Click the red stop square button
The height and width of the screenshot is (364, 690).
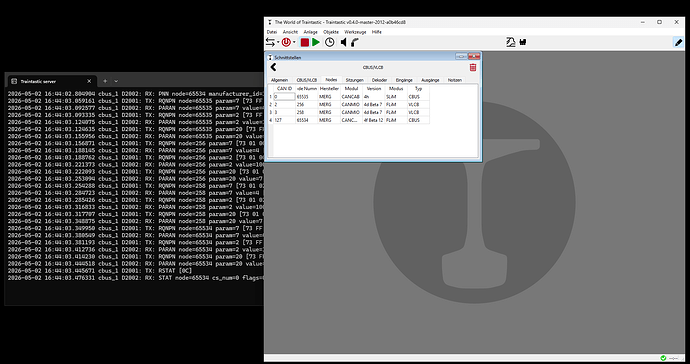[305, 42]
